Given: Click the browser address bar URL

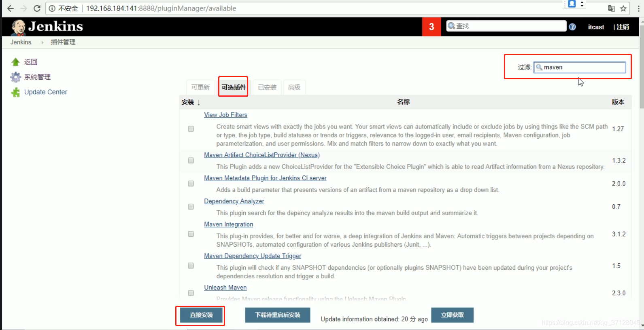Looking at the screenshot, I should point(161,8).
